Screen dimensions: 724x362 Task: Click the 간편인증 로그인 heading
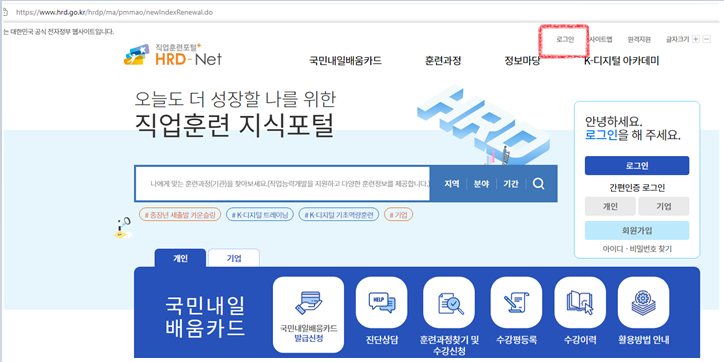637,187
